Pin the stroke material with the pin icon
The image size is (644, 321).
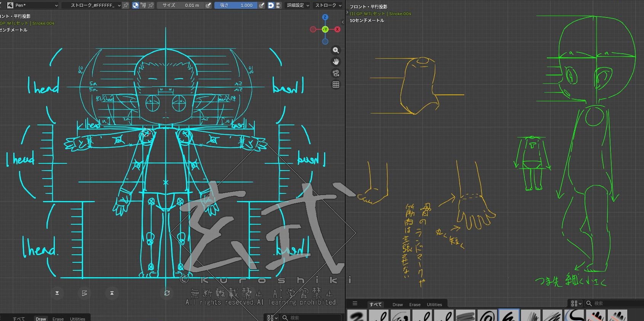coord(126,5)
